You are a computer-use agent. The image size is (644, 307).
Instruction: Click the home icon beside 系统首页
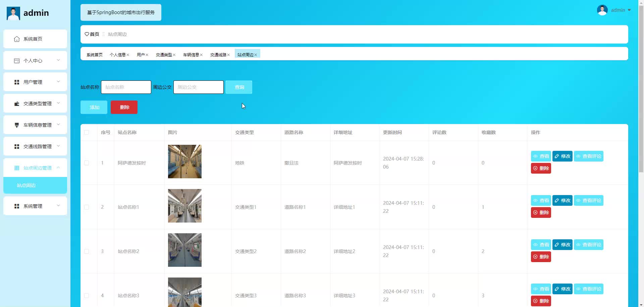[x=17, y=39]
